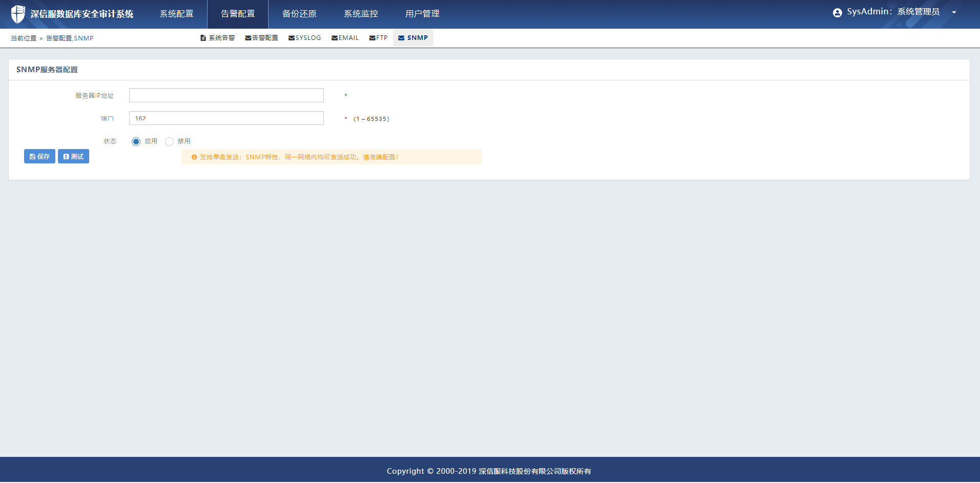980x483 pixels.
Task: Click the 端口 port input field
Action: [x=226, y=118]
